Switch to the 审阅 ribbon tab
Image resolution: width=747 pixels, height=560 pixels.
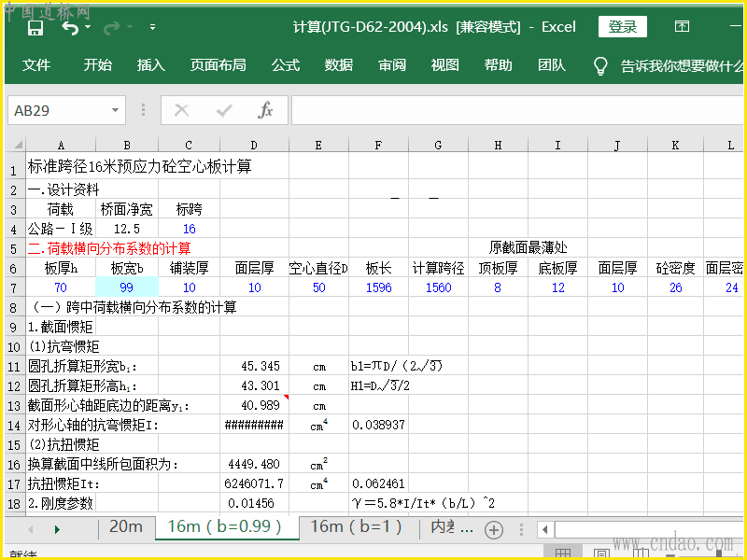click(392, 64)
